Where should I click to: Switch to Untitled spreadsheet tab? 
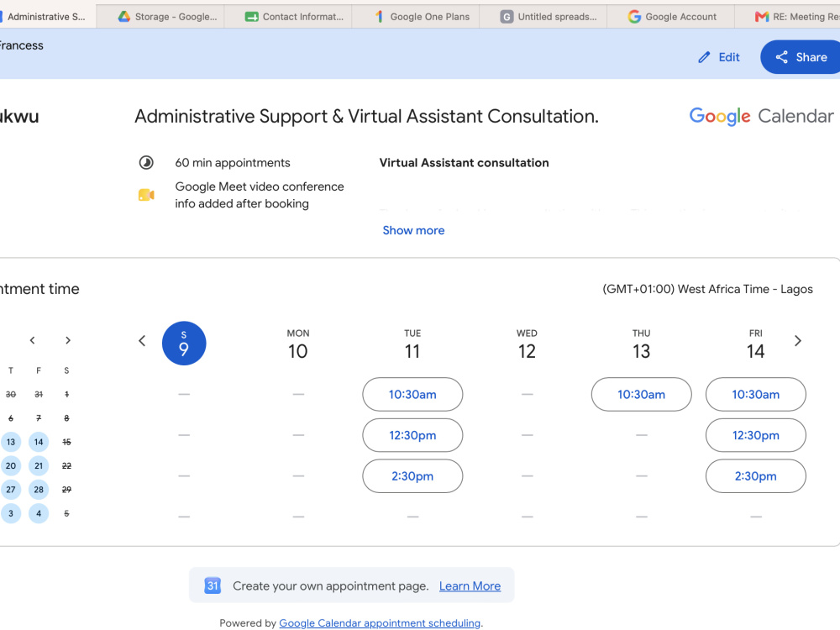[543, 17]
